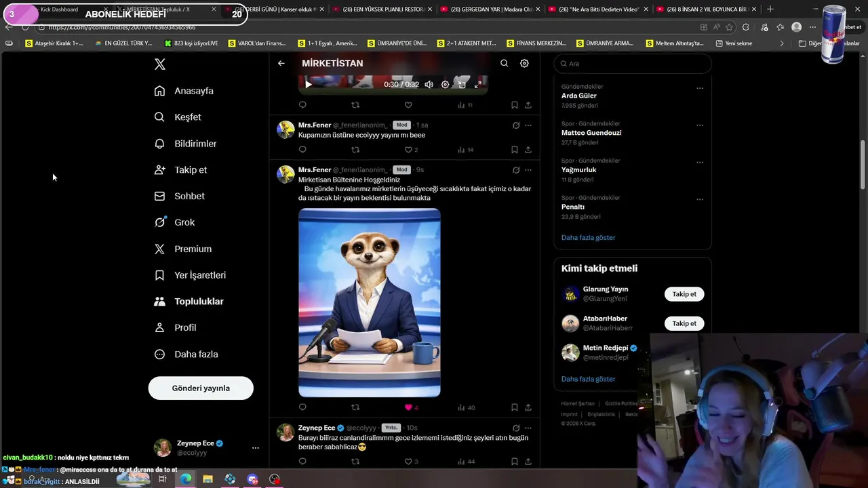The image size is (868, 488).
Task: Open Windows taskbar File Explorer icon
Action: (208, 479)
